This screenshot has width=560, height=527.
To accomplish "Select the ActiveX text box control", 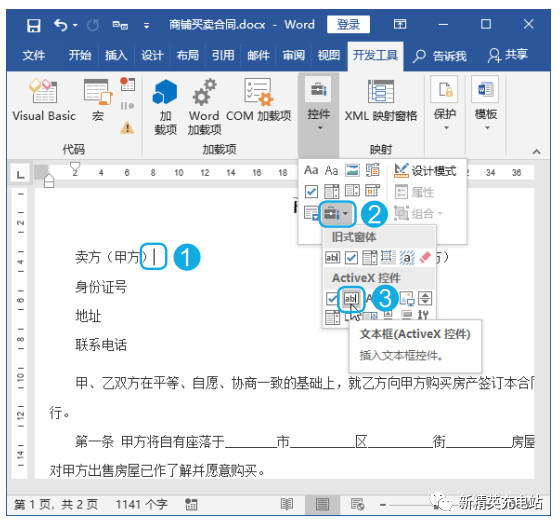I will coord(350,298).
